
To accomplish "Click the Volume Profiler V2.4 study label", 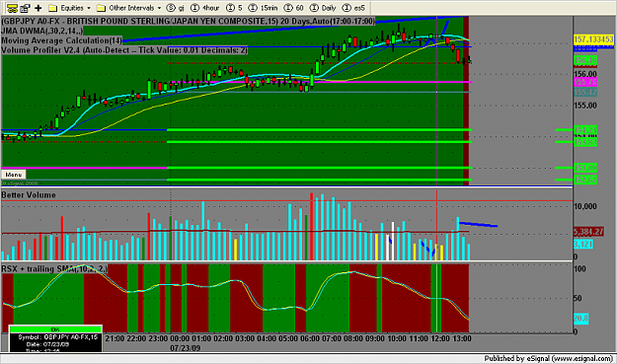I will 124,50.
